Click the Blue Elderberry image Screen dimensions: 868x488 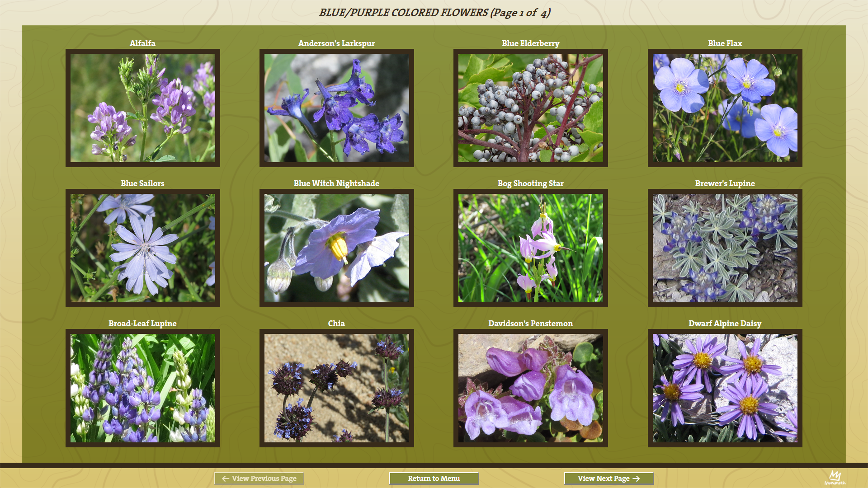click(530, 108)
